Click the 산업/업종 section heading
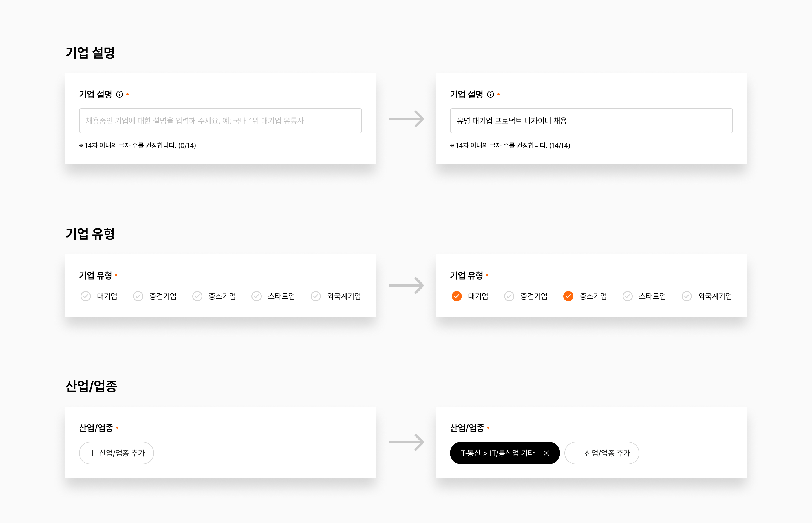Image resolution: width=812 pixels, height=523 pixels. [x=91, y=386]
